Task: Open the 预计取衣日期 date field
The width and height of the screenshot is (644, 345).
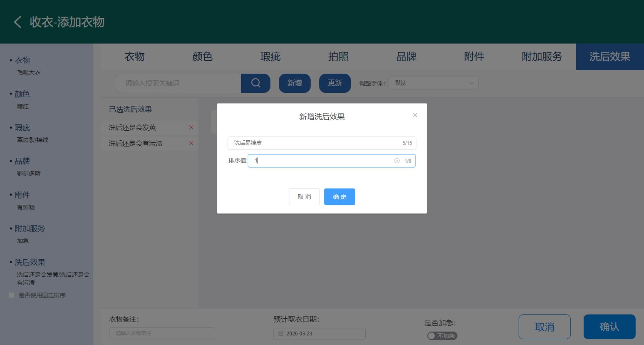Action: [x=319, y=334]
